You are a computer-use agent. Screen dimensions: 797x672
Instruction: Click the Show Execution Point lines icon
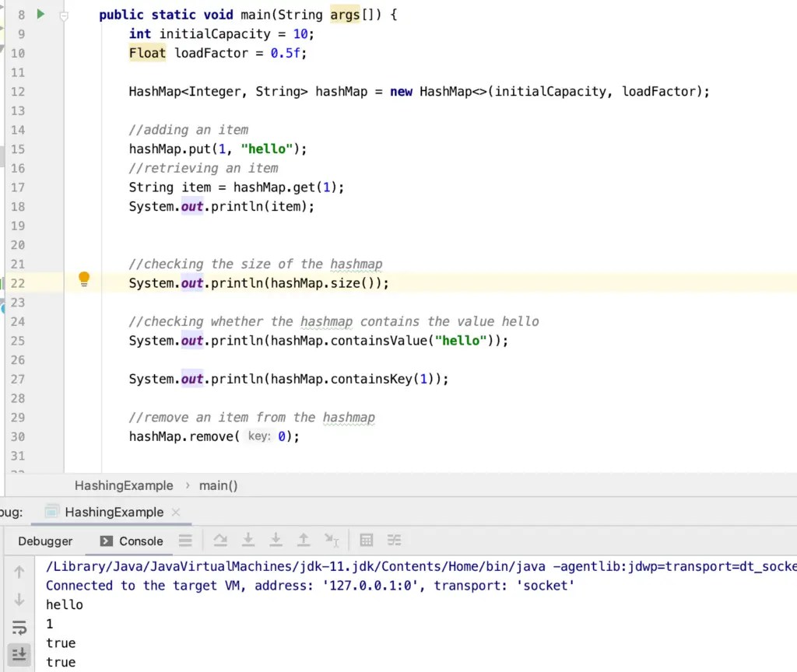185,541
